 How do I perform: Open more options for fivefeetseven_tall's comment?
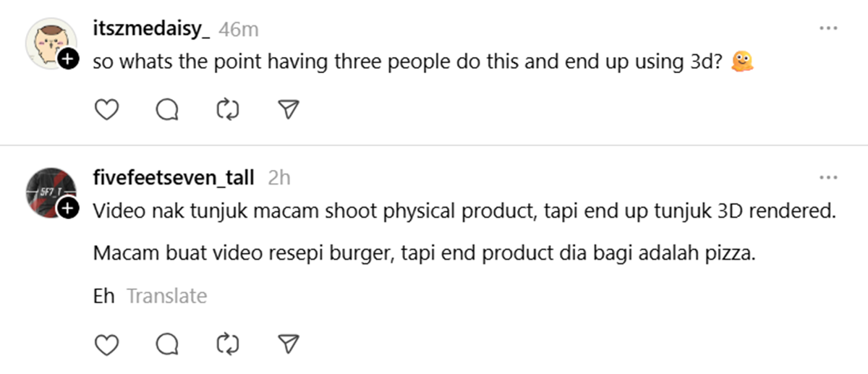pos(828,177)
